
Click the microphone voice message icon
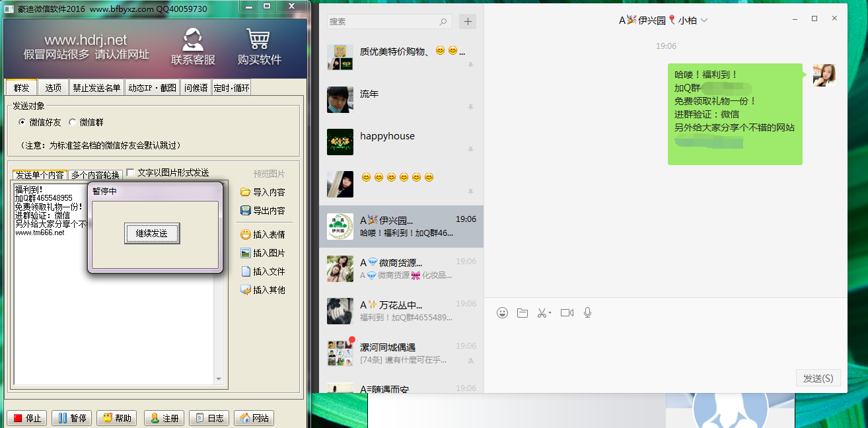point(587,312)
